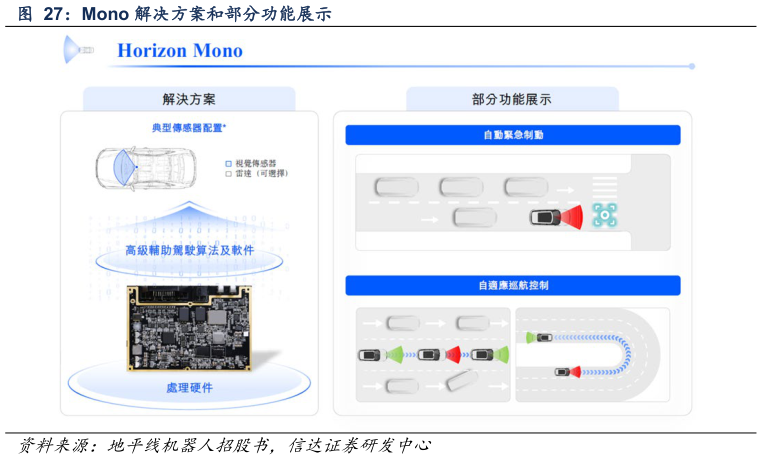Switch to the 部分功能展示 tab
Viewport: 762px width, 460px height.
pos(512,99)
